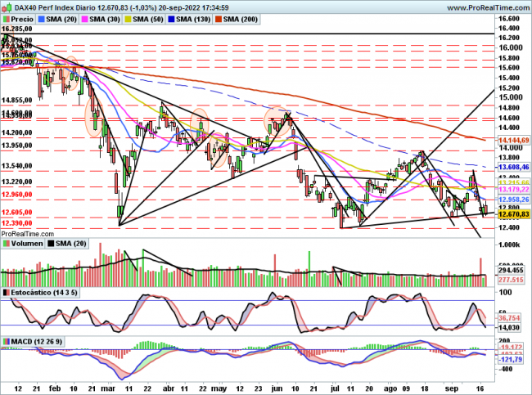
Task: Click the Estocástico indicator legend icon
Action: pos(7,292)
